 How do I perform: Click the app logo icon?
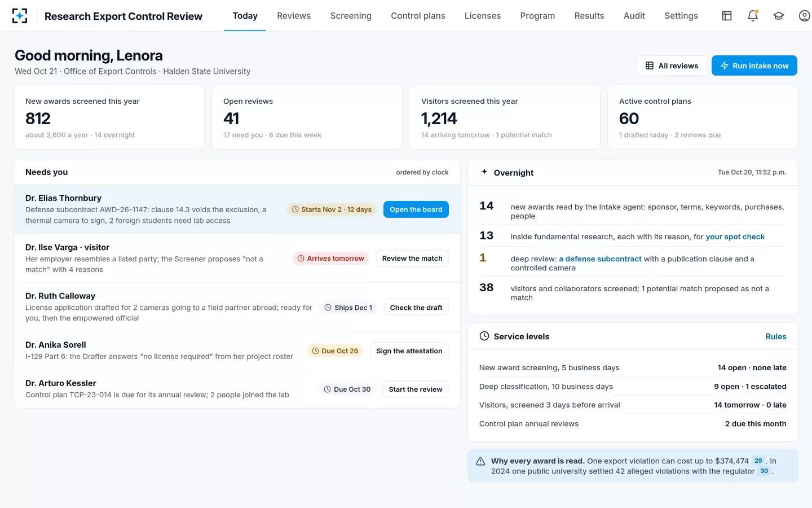pyautogui.click(x=20, y=16)
